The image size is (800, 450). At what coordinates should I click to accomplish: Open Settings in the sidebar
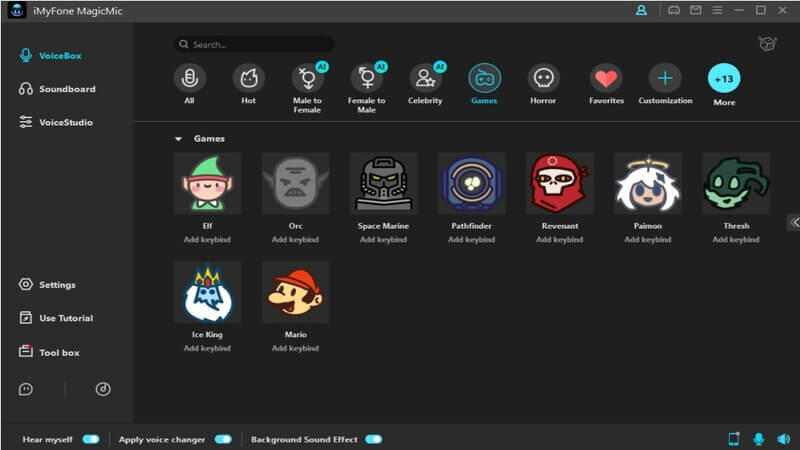point(47,285)
